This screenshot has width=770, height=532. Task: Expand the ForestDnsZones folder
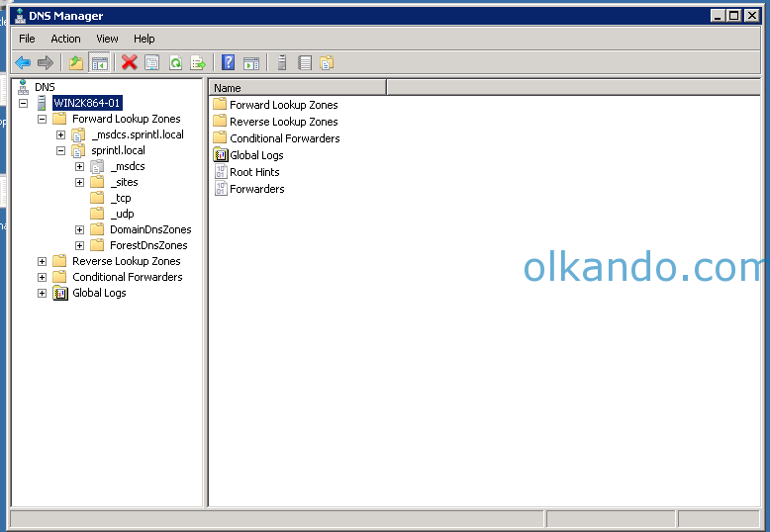coord(79,245)
